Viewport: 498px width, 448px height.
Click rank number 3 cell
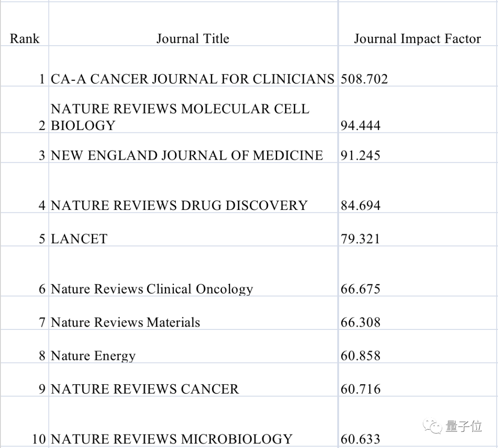tap(24, 148)
